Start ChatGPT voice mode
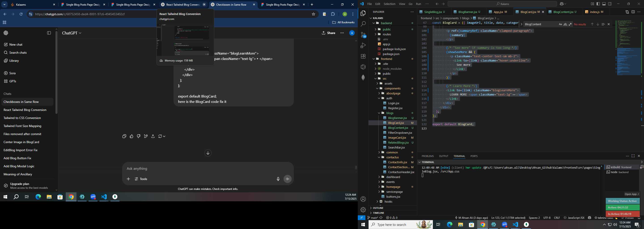 tap(288, 179)
